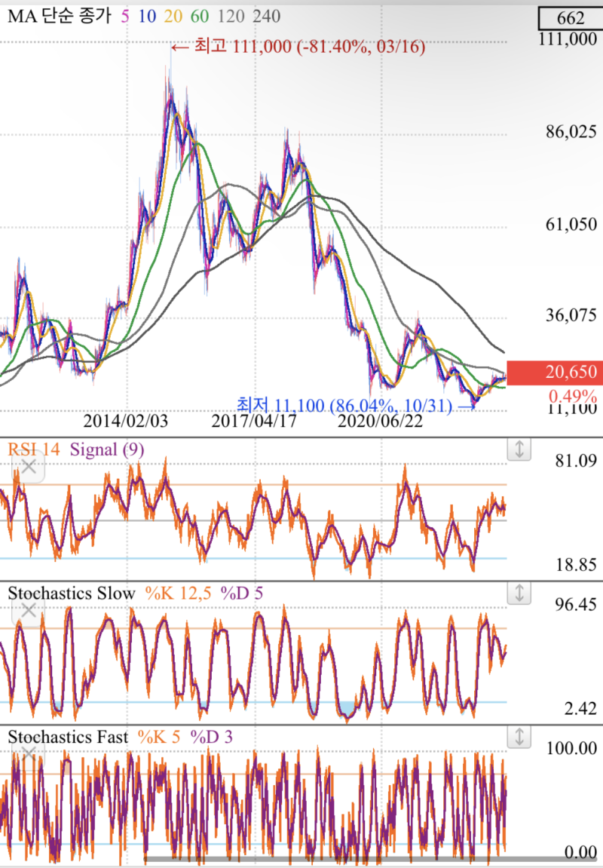The width and height of the screenshot is (603, 868).
Task: Click Stochastics Fast panel up-down arrow icon
Action: click(x=519, y=737)
